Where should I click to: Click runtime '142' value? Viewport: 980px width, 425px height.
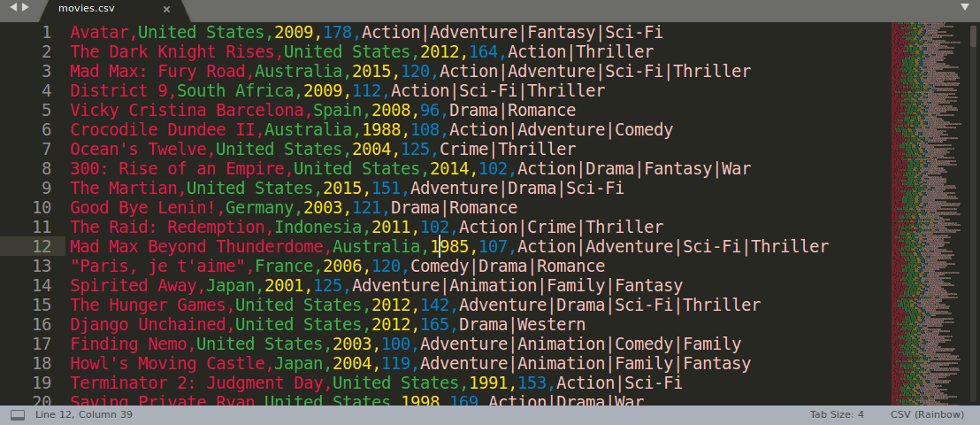(435, 305)
